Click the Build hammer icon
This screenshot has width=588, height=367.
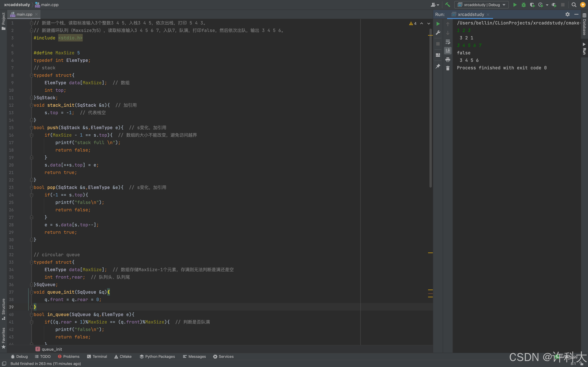[x=448, y=5]
